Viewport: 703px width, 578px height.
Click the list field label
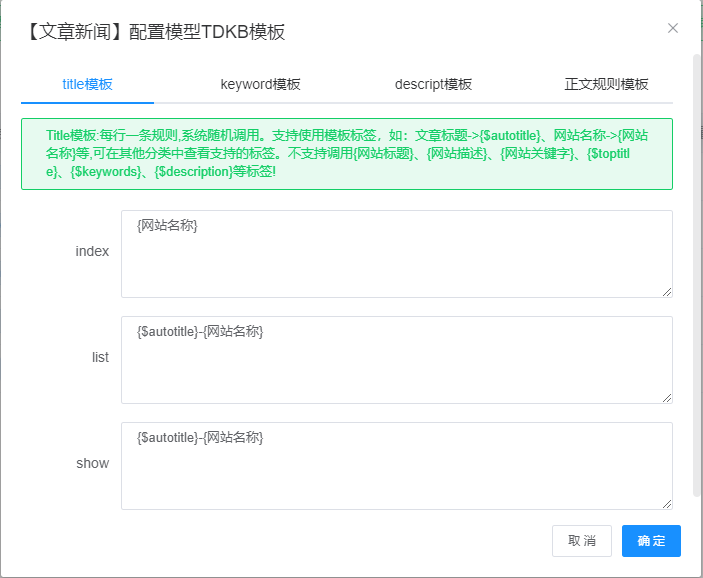tap(100, 357)
